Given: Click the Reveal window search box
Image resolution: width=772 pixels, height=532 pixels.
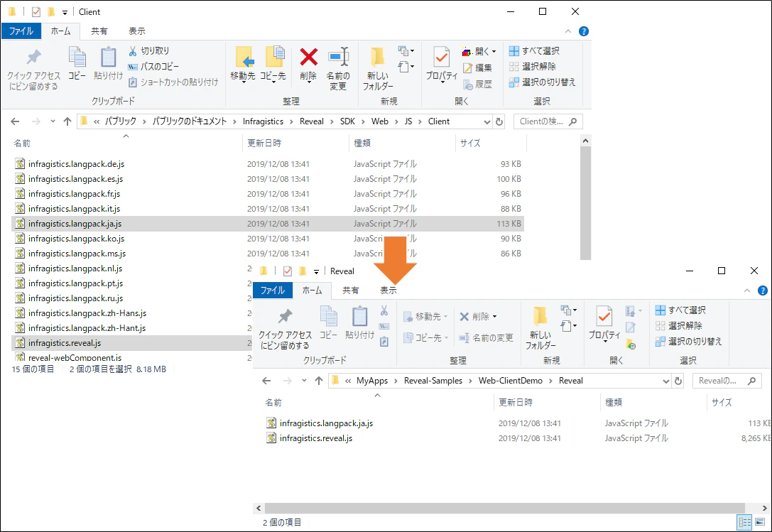Looking at the screenshot, I should tap(727, 380).
